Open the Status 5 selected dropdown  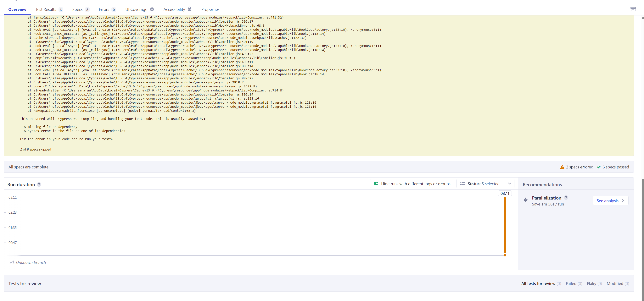(485, 184)
